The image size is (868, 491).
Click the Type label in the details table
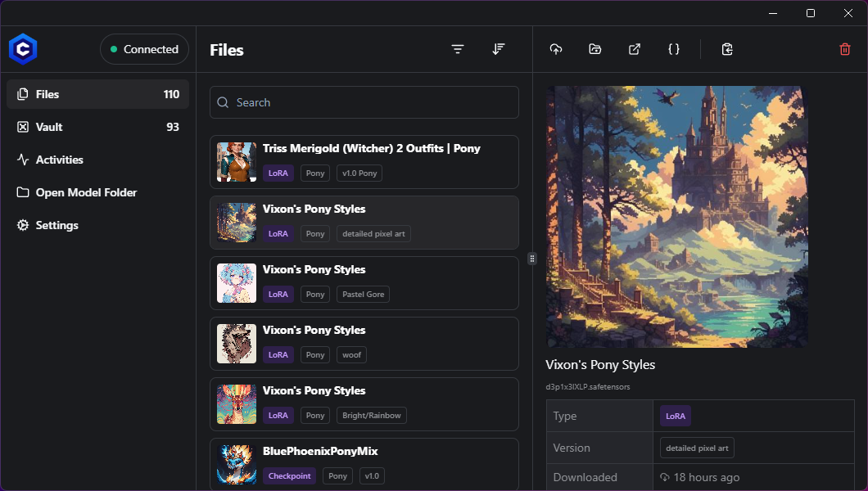pyautogui.click(x=565, y=416)
